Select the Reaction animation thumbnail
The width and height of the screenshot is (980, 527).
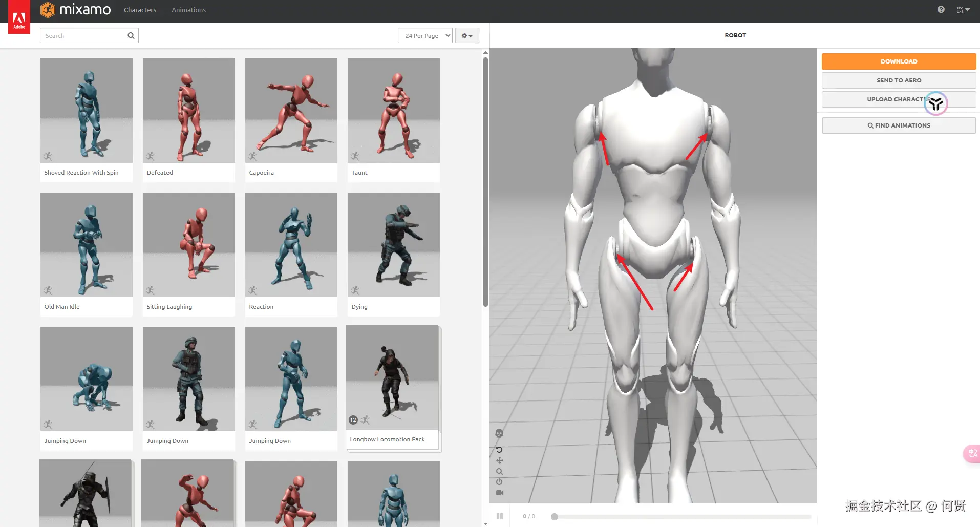pos(291,245)
